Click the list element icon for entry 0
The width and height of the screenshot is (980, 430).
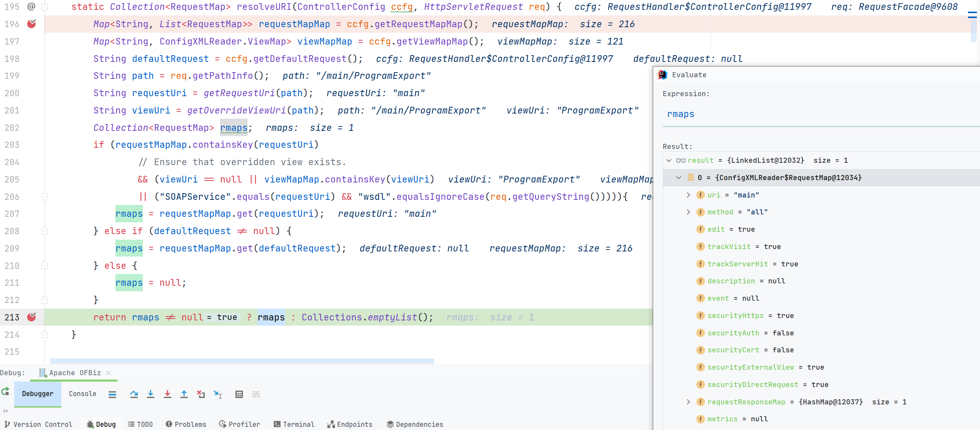(x=691, y=177)
